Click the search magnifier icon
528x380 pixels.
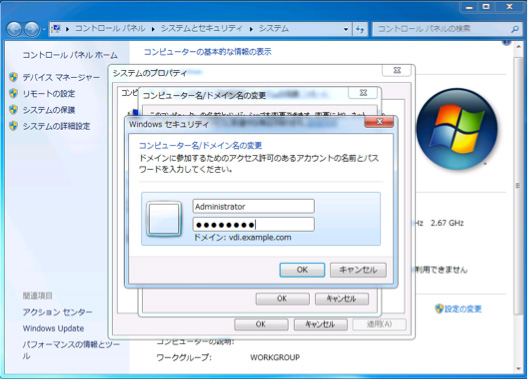tap(515, 29)
